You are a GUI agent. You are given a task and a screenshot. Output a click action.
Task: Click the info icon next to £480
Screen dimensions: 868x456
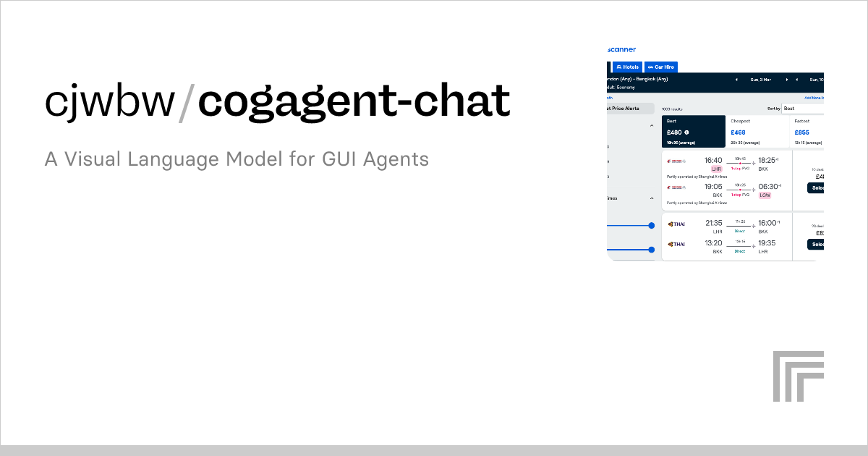point(686,132)
